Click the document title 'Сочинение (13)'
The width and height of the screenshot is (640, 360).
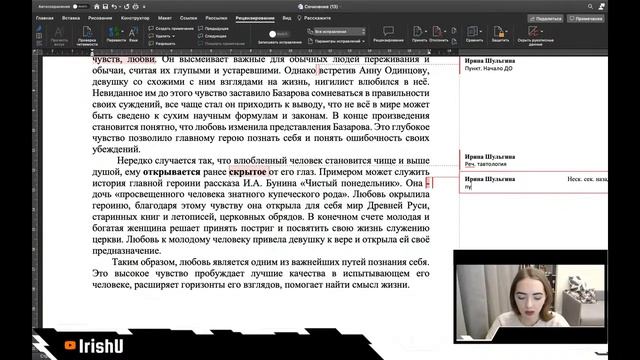click(x=321, y=7)
